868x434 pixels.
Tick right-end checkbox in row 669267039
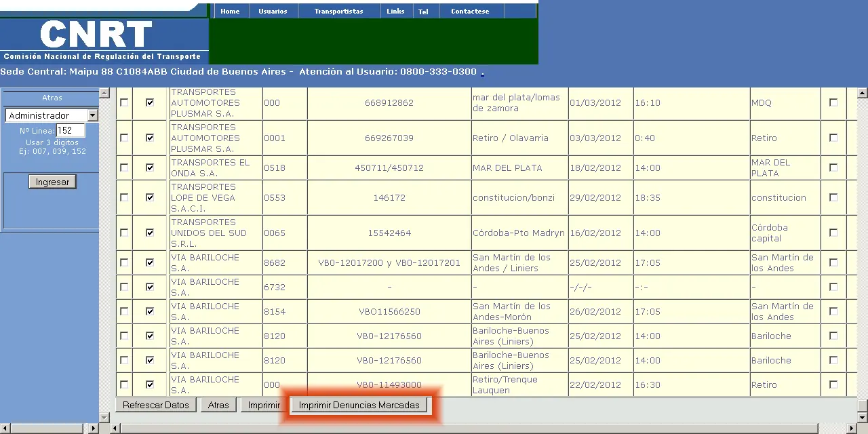[833, 138]
